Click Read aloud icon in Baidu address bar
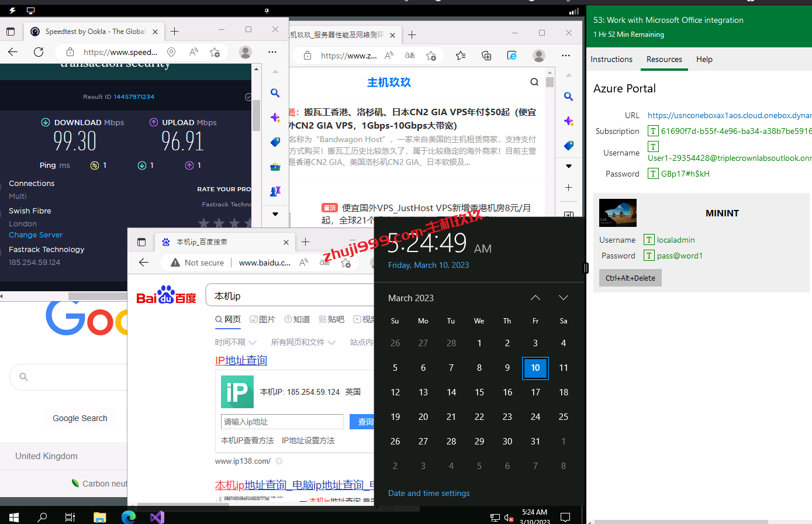This screenshot has width=812, height=524. (303, 263)
